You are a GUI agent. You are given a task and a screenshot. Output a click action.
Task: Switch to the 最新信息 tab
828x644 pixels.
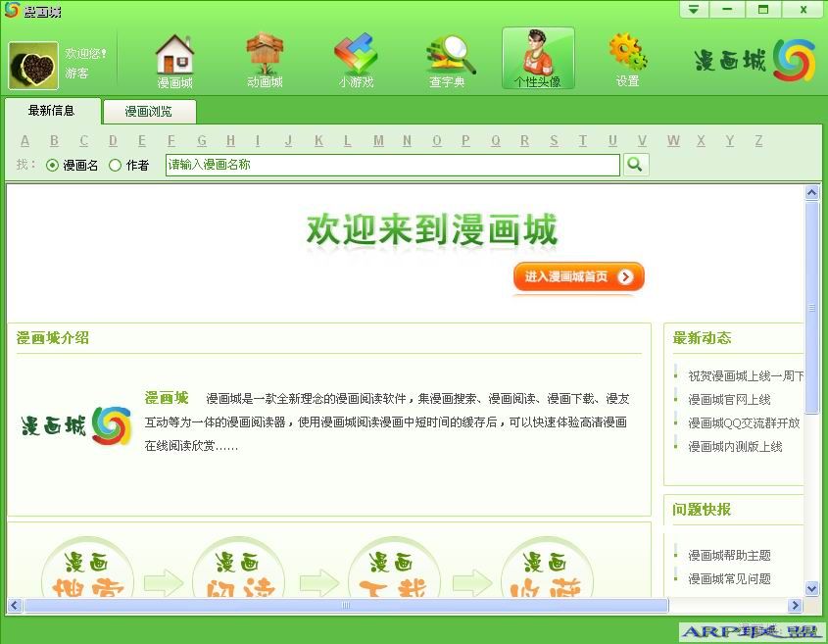pos(51,111)
